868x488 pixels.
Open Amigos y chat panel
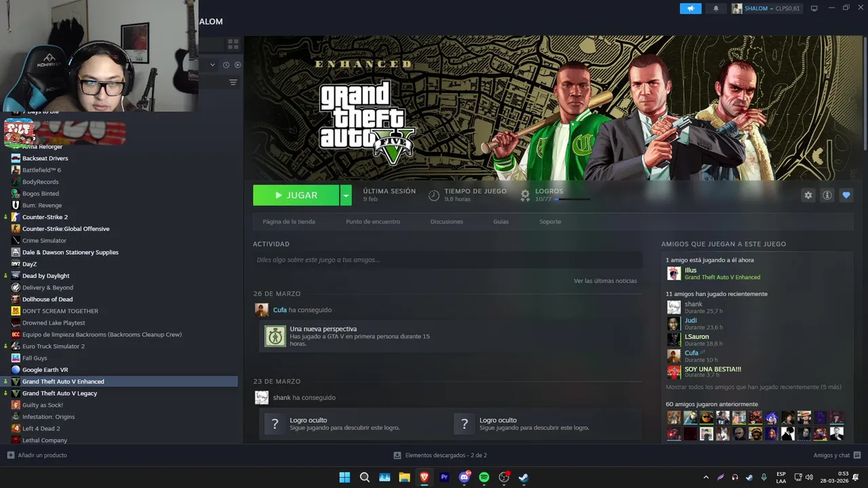837,455
